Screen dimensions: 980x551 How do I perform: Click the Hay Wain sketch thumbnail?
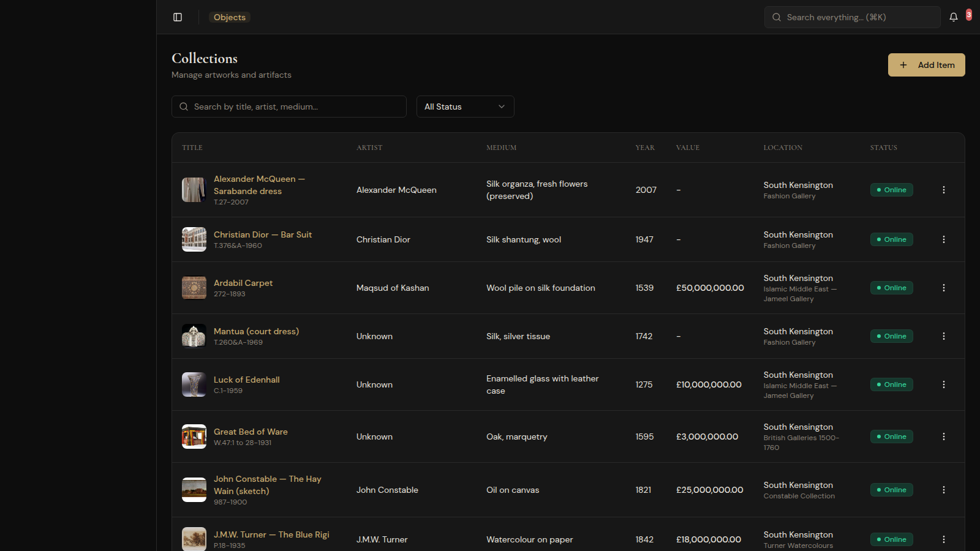(194, 490)
